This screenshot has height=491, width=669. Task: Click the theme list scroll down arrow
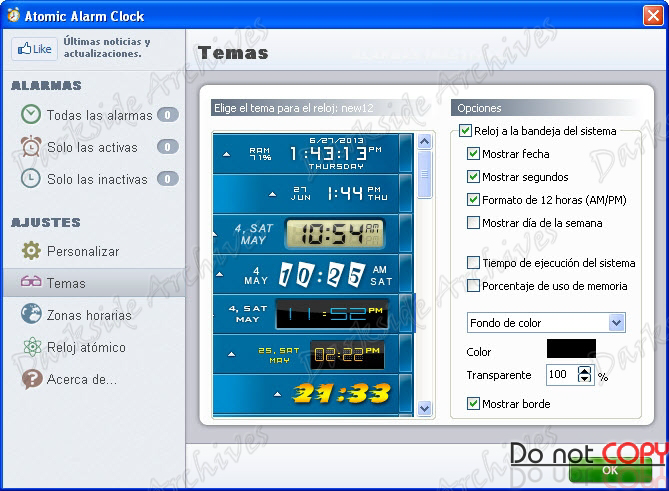[425, 408]
